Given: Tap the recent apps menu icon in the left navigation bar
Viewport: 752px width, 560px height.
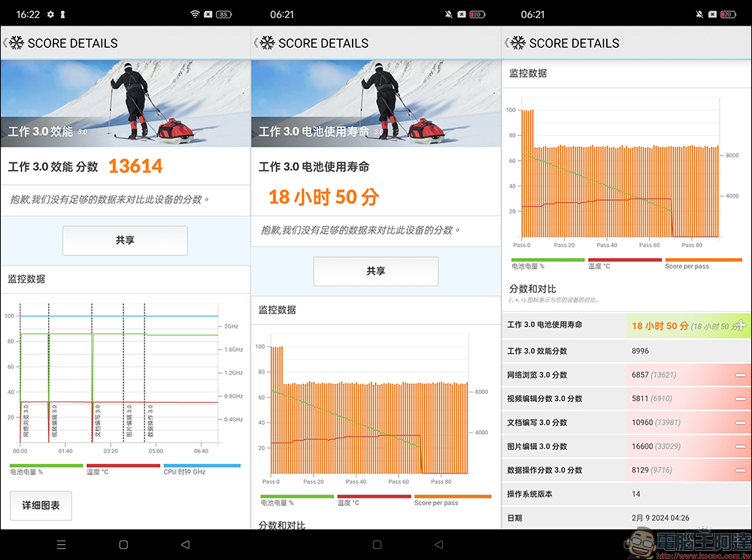Looking at the screenshot, I should 62,545.
